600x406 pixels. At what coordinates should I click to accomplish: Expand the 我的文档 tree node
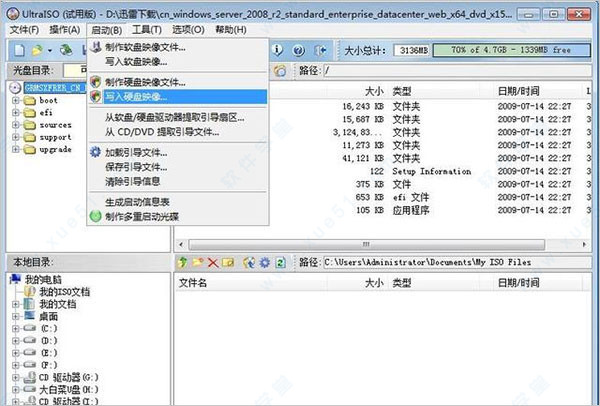(x=17, y=303)
